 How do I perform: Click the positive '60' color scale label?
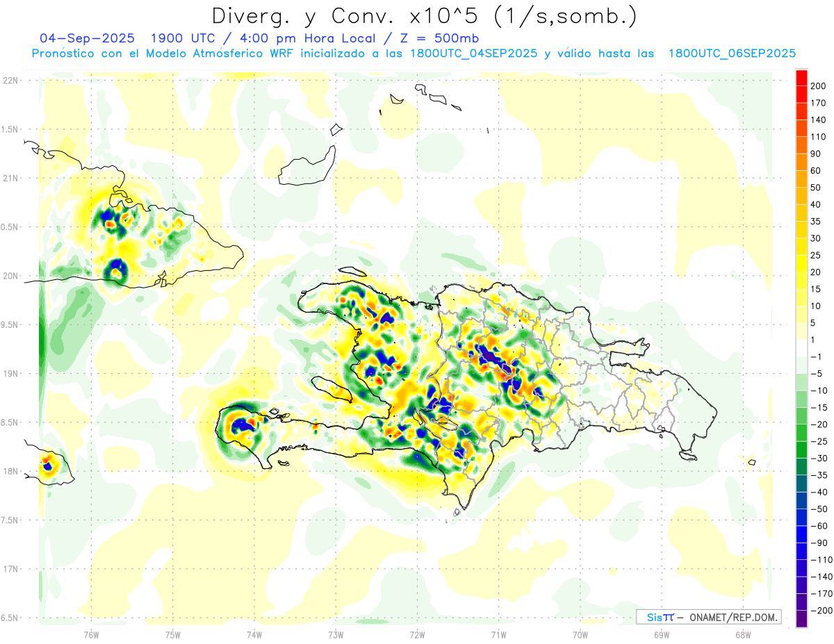(817, 171)
